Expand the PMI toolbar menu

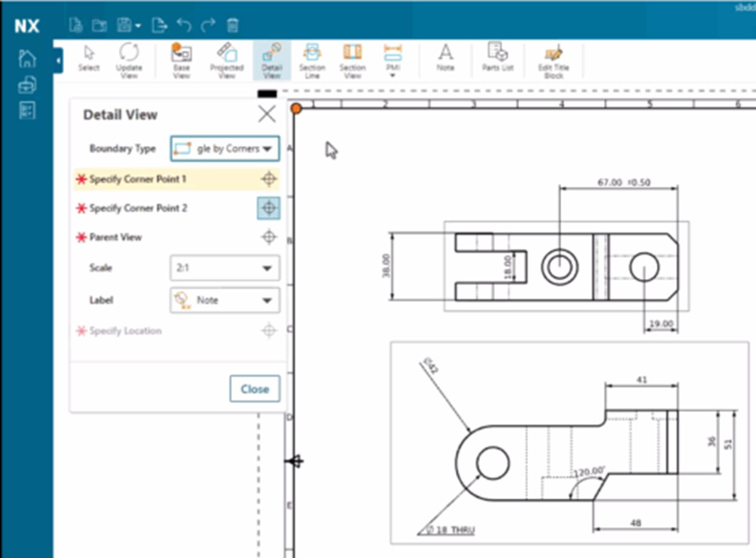pyautogui.click(x=394, y=75)
